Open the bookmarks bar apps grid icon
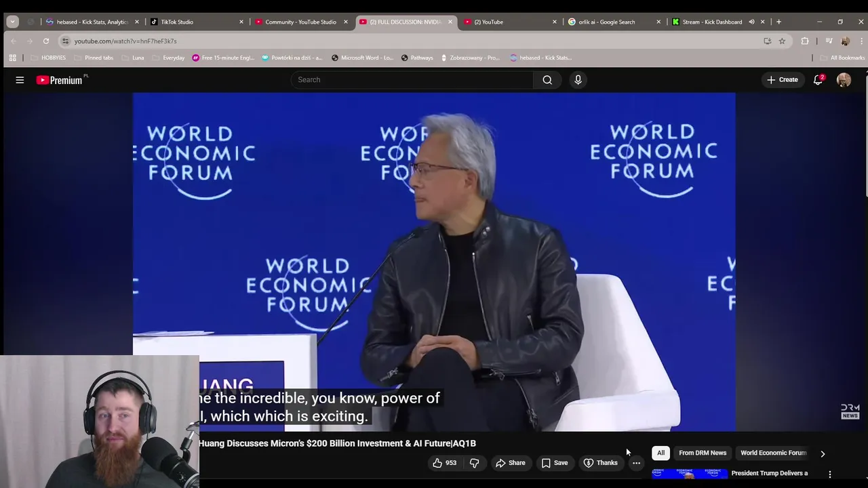Image resolution: width=868 pixels, height=488 pixels. tap(12, 58)
